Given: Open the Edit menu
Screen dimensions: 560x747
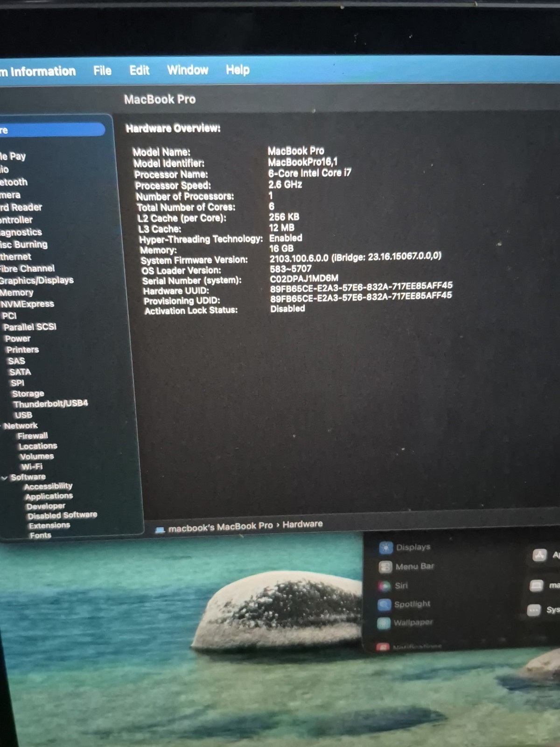Looking at the screenshot, I should click(x=139, y=70).
